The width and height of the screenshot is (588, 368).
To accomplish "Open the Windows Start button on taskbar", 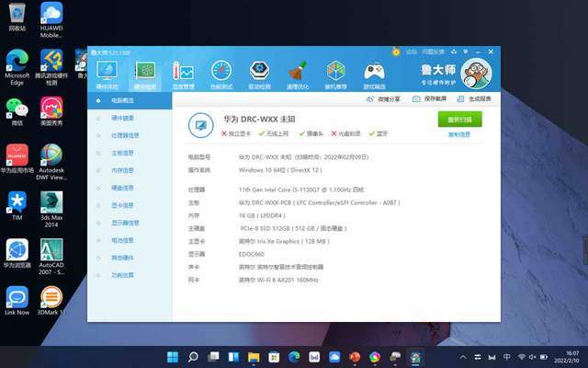I will [173, 357].
